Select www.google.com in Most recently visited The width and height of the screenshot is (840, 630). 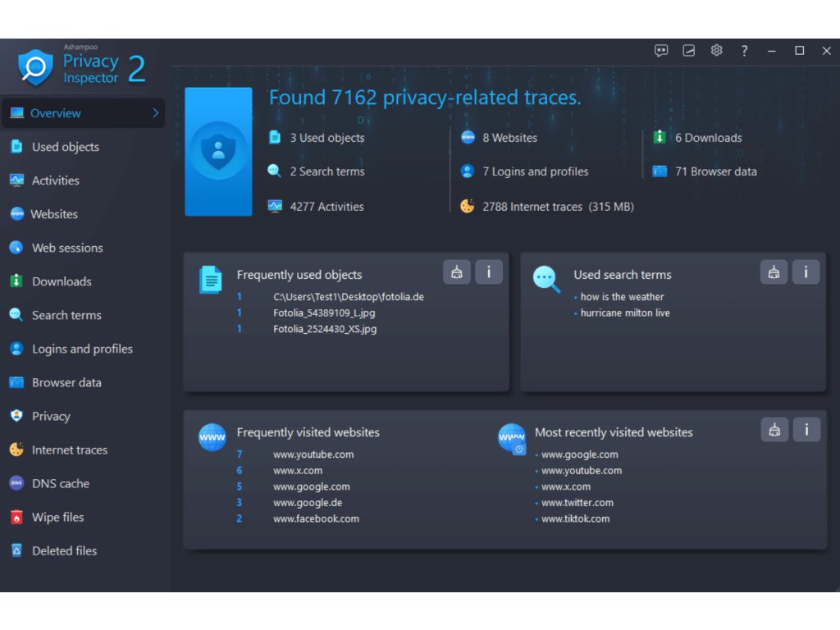click(x=580, y=454)
